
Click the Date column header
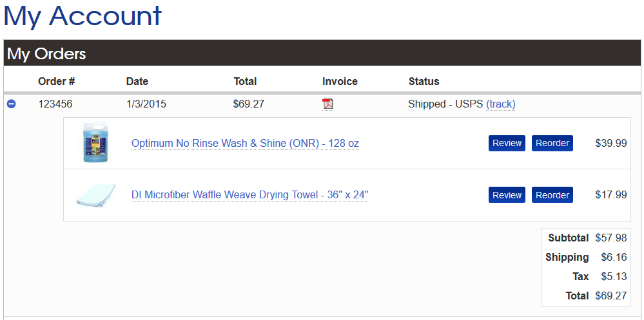[137, 81]
